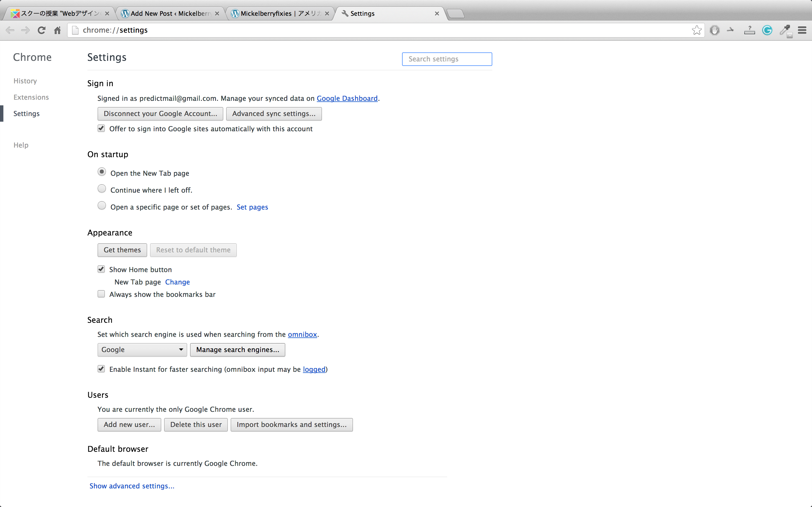Viewport: 812px width, 507px height.
Task: Open Extensions in the sidebar
Action: pos(31,97)
